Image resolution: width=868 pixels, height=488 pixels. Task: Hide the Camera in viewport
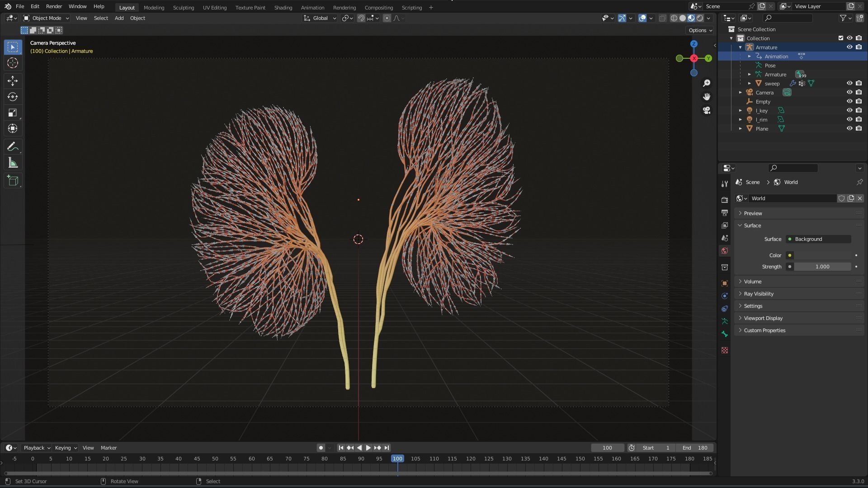point(849,92)
